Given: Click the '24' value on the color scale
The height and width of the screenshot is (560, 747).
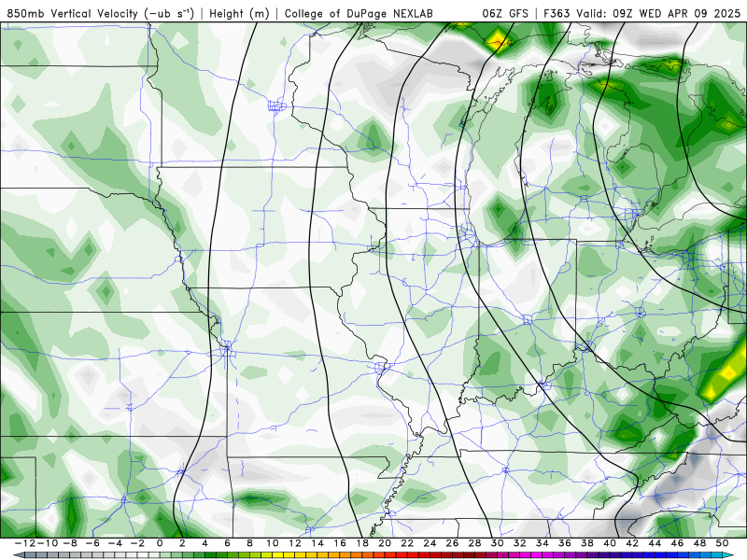Looking at the screenshot, I should point(430,543).
